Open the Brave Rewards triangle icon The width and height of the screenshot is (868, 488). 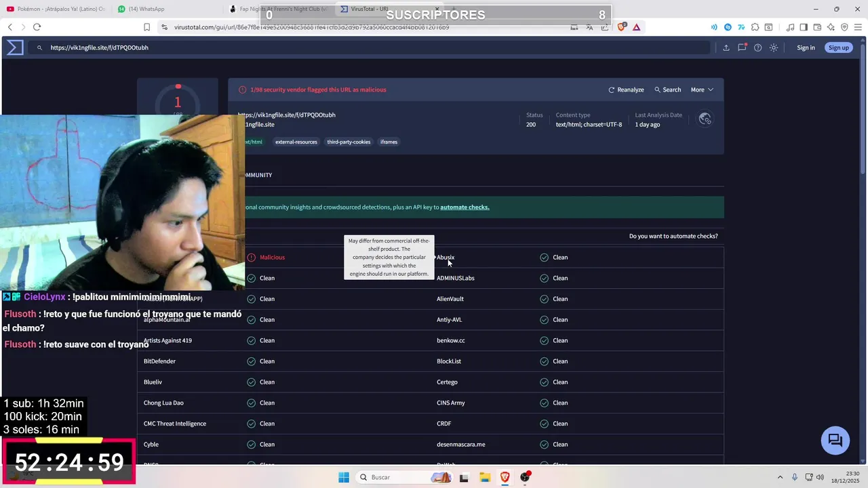pos(636,27)
